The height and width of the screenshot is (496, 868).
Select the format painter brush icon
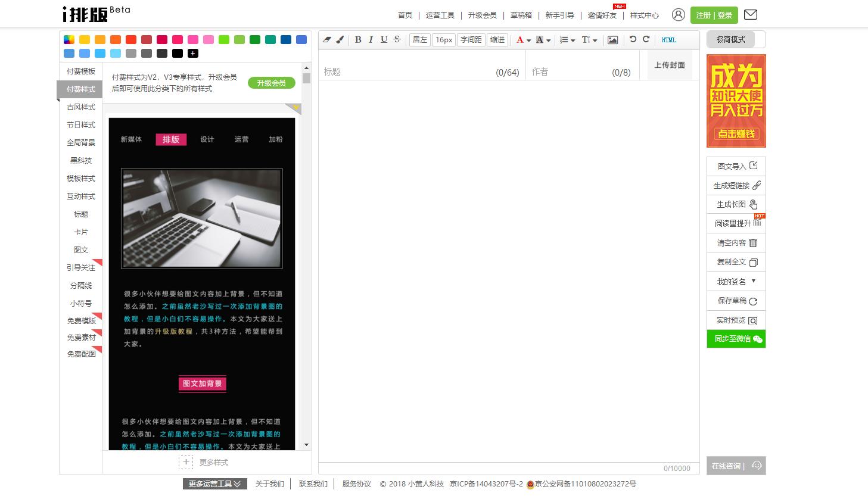(340, 39)
